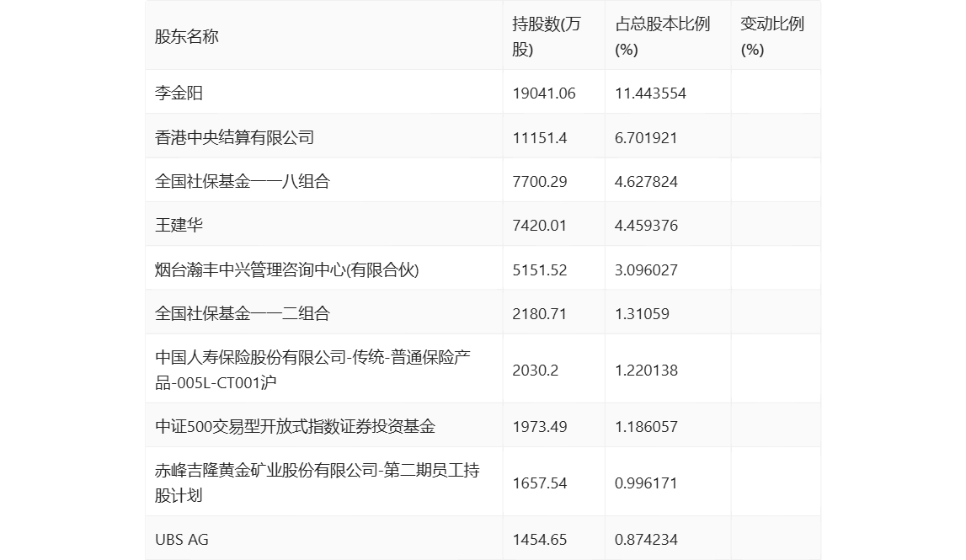Image resolution: width=966 pixels, height=560 pixels.
Task: Select 中证500交易型开放式指数证券投资基金 shareholder
Action: pyautogui.click(x=295, y=426)
